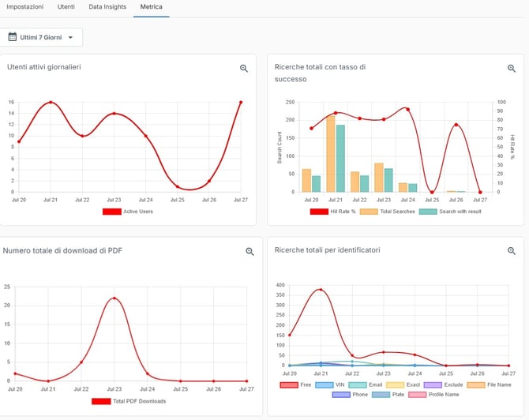
Task: Toggle the Exact series legend swatch
Action: [395, 385]
